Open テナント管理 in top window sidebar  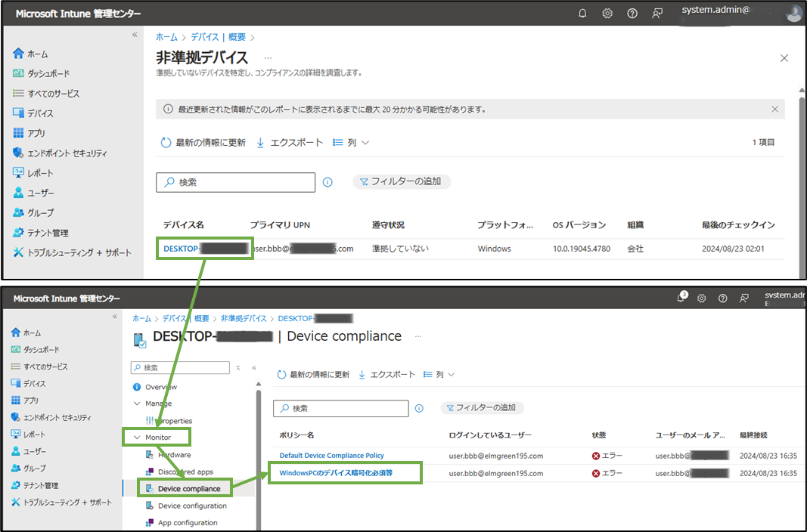pyautogui.click(x=41, y=233)
